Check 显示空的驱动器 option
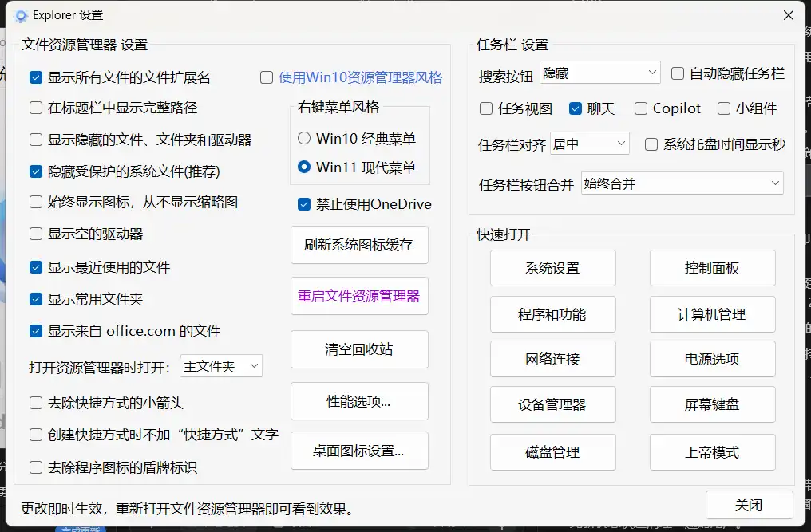811x532 pixels. pos(36,234)
